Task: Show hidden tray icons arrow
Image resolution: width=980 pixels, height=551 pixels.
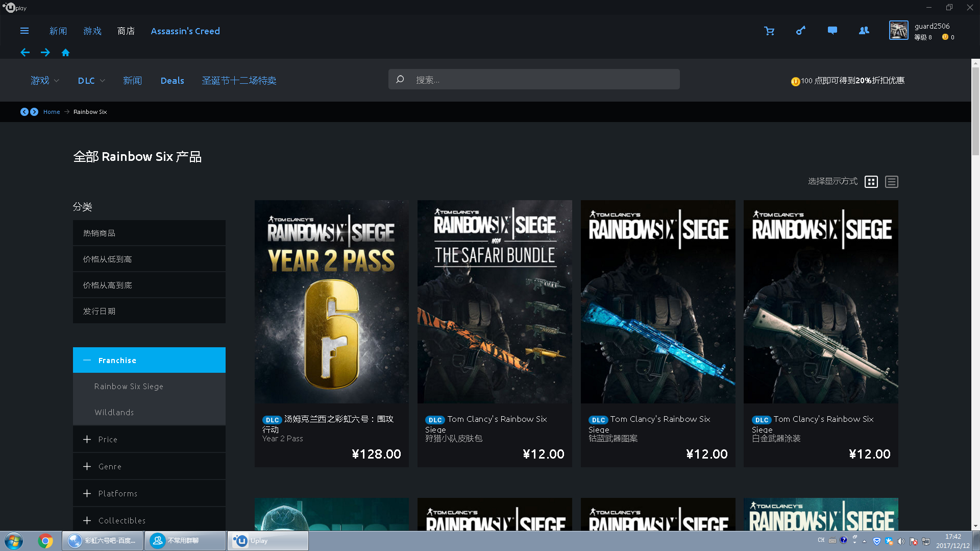Action: [x=864, y=541]
